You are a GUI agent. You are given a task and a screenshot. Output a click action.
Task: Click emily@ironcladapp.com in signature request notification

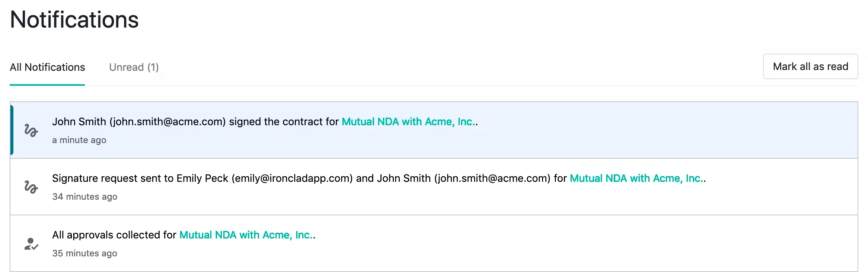coord(292,178)
